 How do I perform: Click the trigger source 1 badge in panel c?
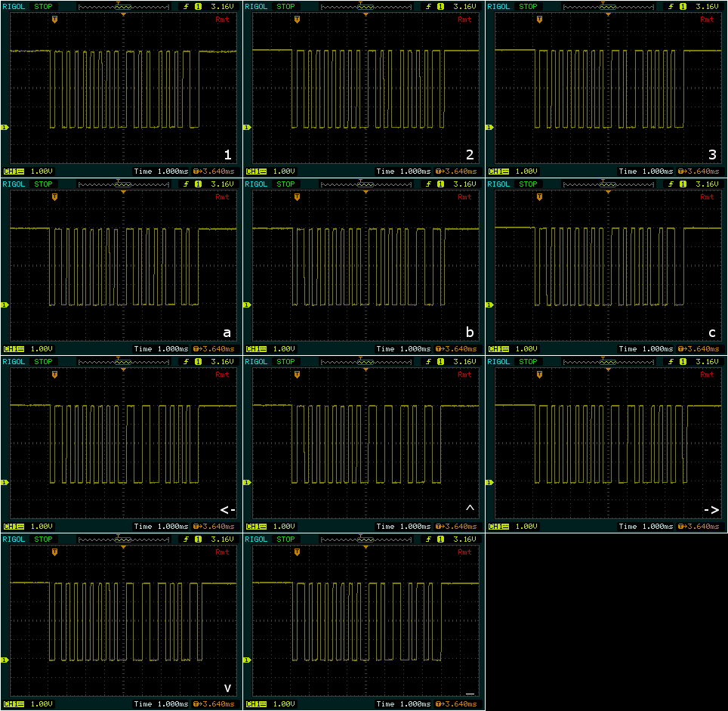(x=683, y=184)
